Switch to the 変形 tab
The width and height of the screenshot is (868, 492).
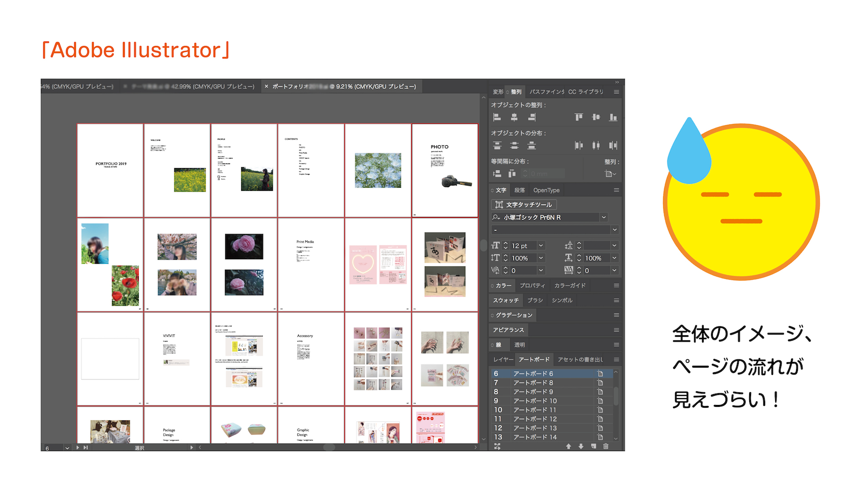[x=497, y=92]
